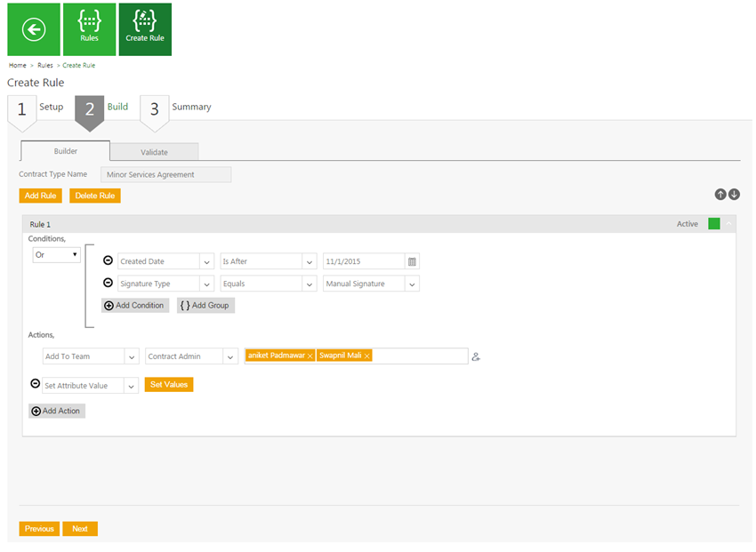The width and height of the screenshot is (756, 552).
Task: Open the Or condition operator dropdown
Action: click(x=56, y=255)
